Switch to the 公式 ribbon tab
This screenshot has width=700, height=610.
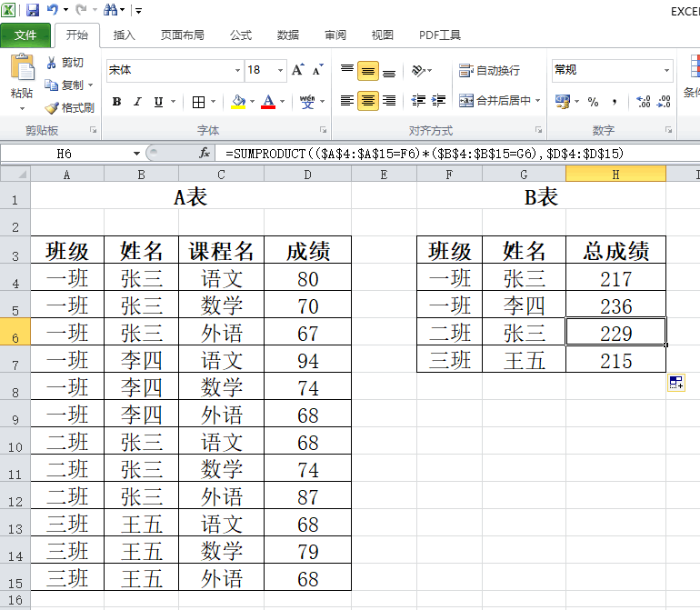pyautogui.click(x=241, y=35)
